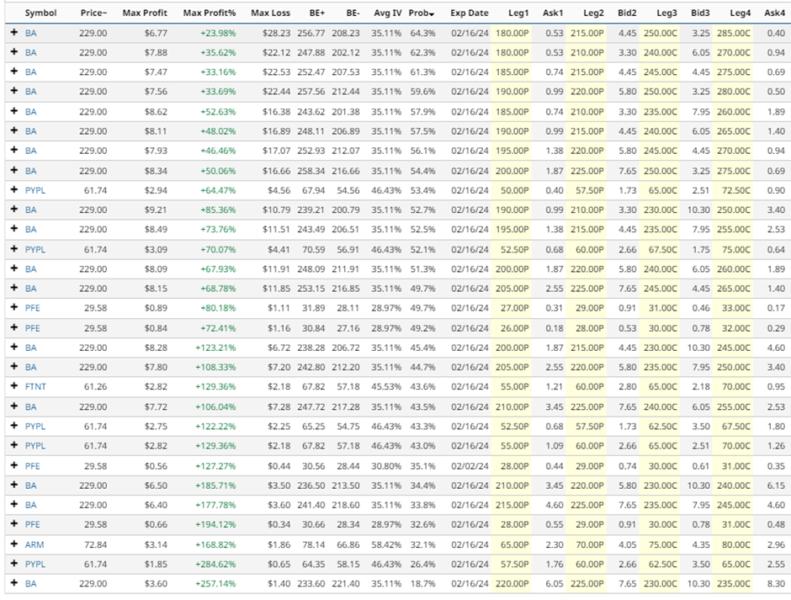Viewport: 791px width, 600px height.
Task: Expand the PYPL row with +70.07% profit
Action: (x=14, y=249)
